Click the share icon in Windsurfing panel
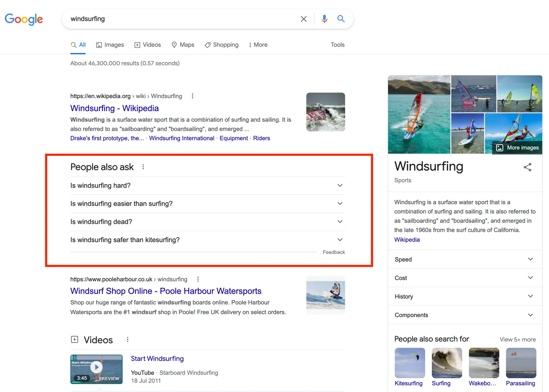Image resolution: width=549 pixels, height=392 pixels. 527,167
